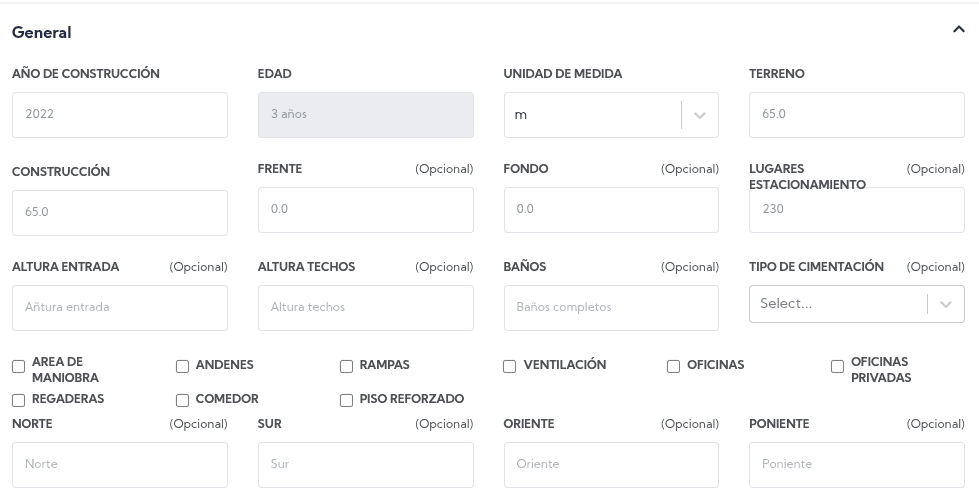Click the Año de Construcción field
Image resolution: width=979 pixels, height=498 pixels.
[x=120, y=115]
